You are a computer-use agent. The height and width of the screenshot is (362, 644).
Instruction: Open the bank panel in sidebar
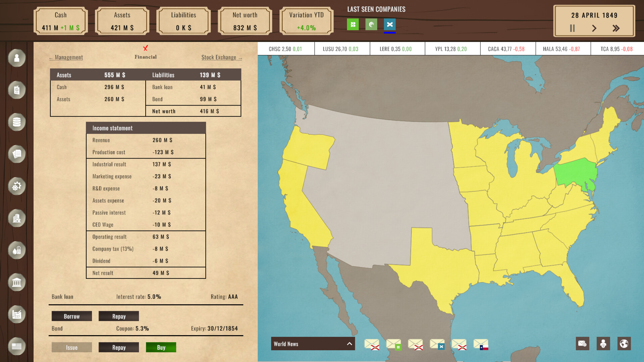pyautogui.click(x=16, y=283)
